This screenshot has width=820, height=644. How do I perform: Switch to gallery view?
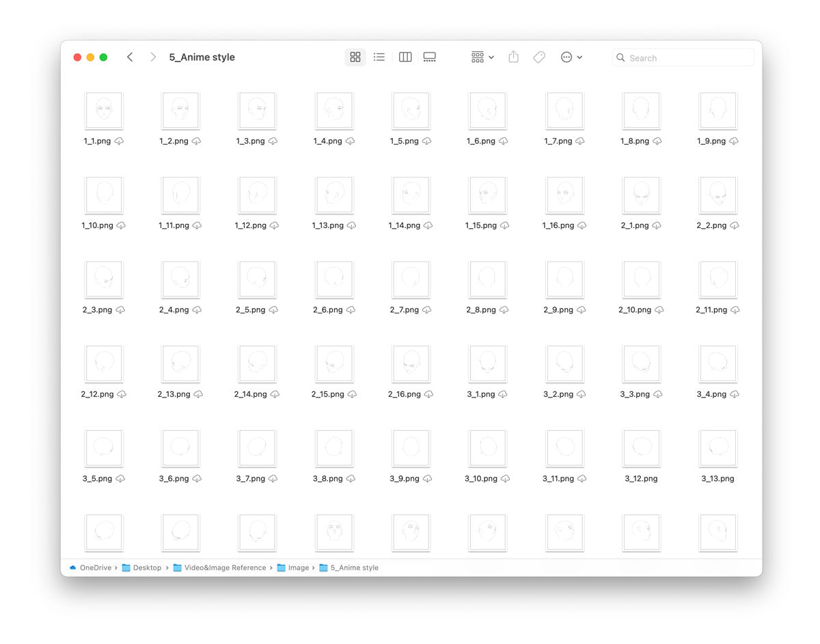[429, 57]
